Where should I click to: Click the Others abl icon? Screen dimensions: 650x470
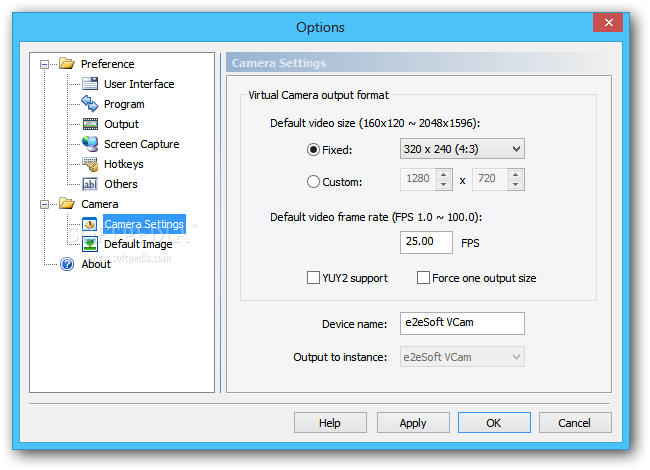click(x=90, y=184)
